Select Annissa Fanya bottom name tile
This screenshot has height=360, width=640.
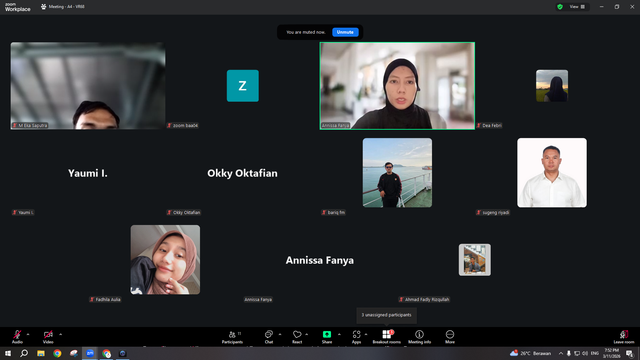coord(320,260)
